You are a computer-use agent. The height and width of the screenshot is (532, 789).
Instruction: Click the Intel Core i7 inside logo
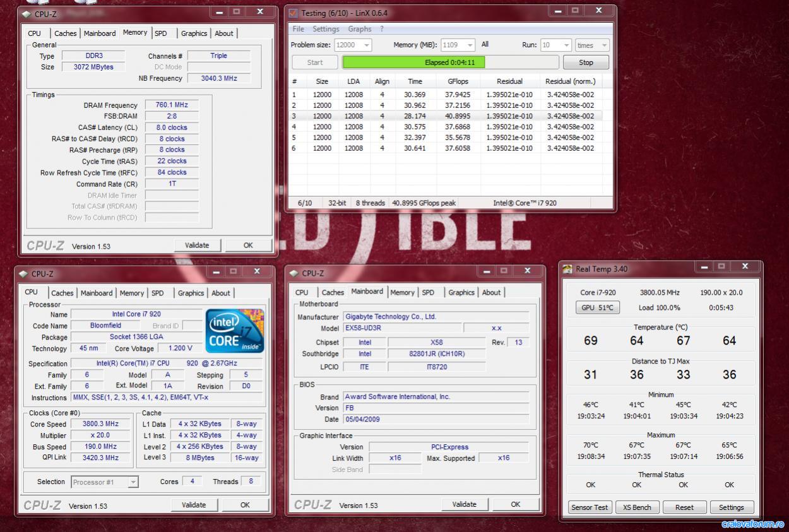click(235, 331)
